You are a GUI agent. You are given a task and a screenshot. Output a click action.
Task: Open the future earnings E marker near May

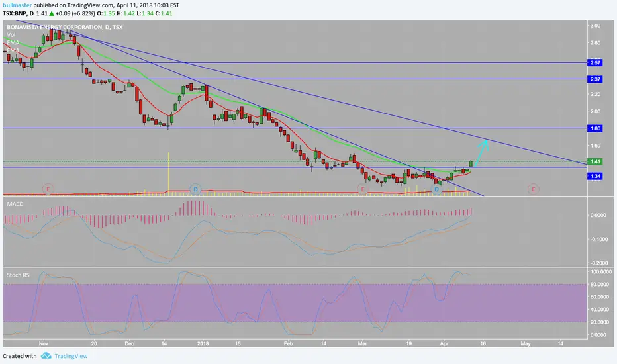533,189
